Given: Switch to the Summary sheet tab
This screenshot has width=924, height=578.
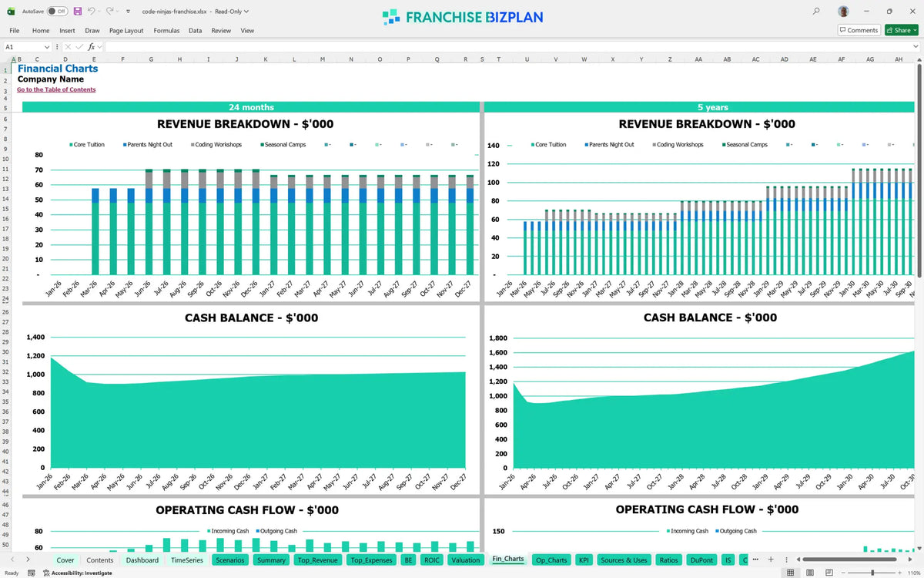Looking at the screenshot, I should pos(272,560).
